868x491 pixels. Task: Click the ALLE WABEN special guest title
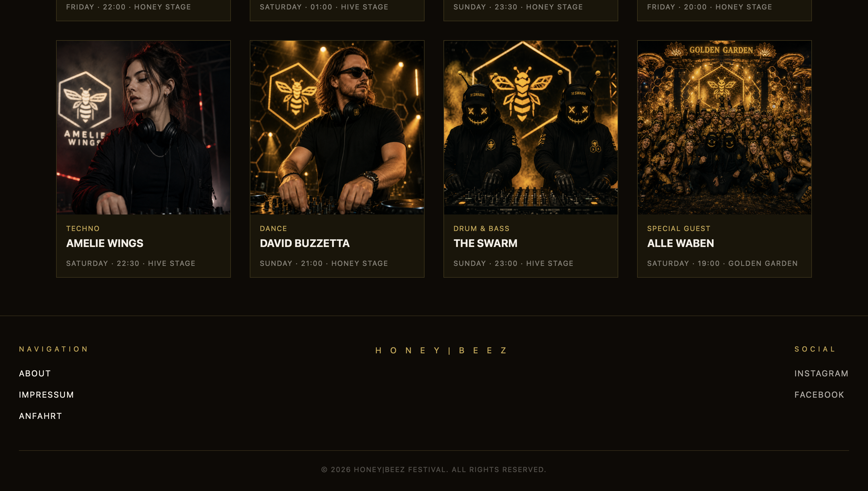click(680, 243)
